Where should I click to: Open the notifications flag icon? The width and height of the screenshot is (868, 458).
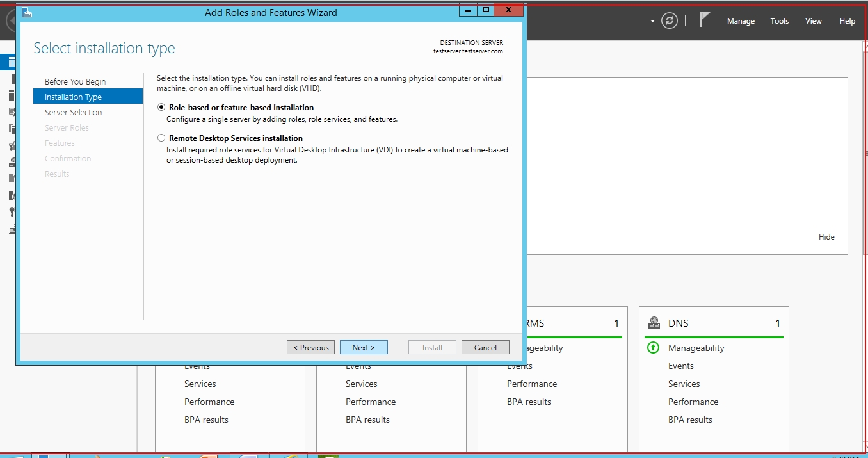[704, 20]
